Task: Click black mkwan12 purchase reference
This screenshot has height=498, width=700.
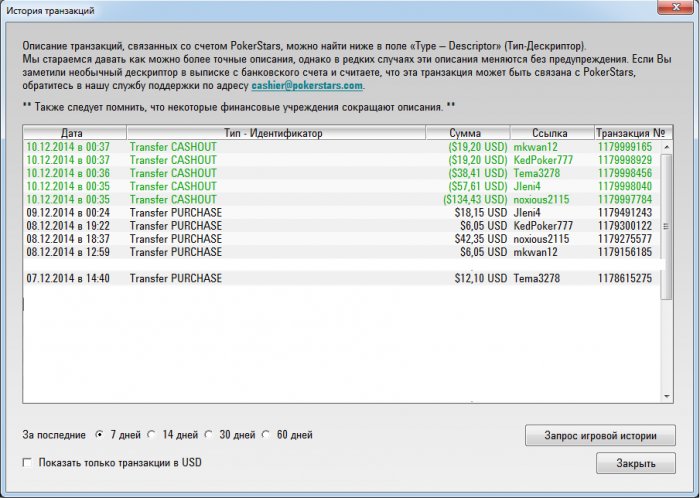Action: point(535,252)
